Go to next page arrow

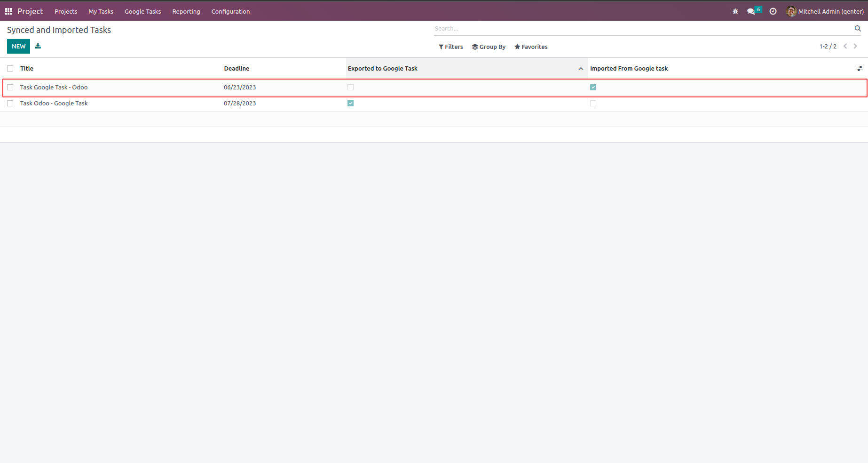(x=855, y=46)
